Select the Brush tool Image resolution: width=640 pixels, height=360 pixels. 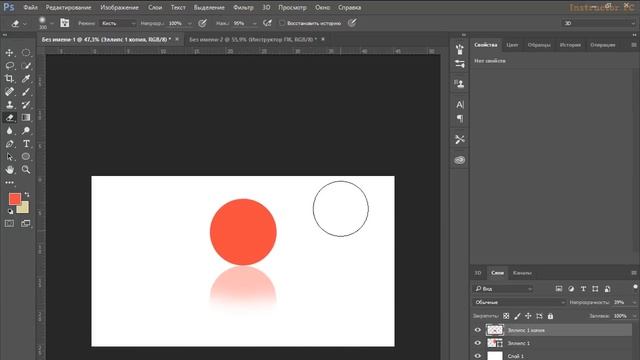[x=26, y=92]
